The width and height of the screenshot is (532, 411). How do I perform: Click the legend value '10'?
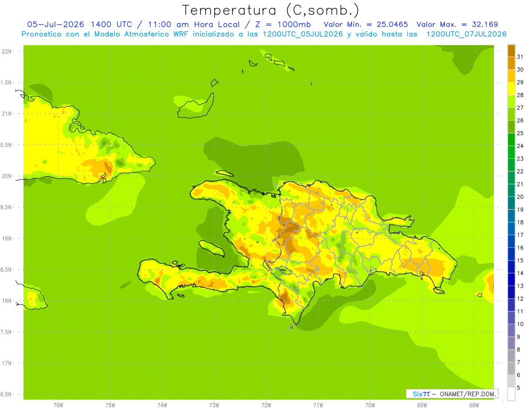coord(520,324)
